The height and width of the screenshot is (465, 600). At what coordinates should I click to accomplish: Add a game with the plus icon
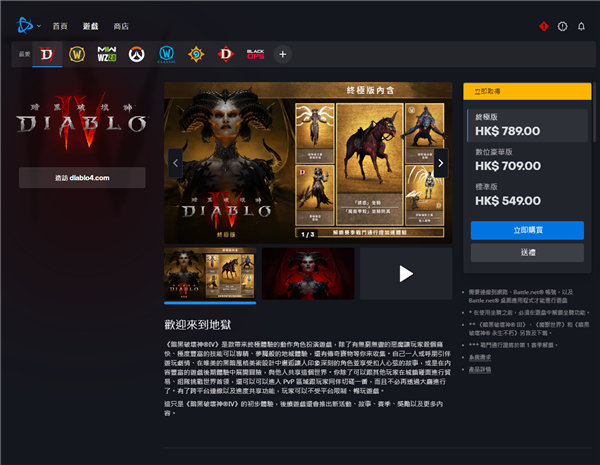283,53
